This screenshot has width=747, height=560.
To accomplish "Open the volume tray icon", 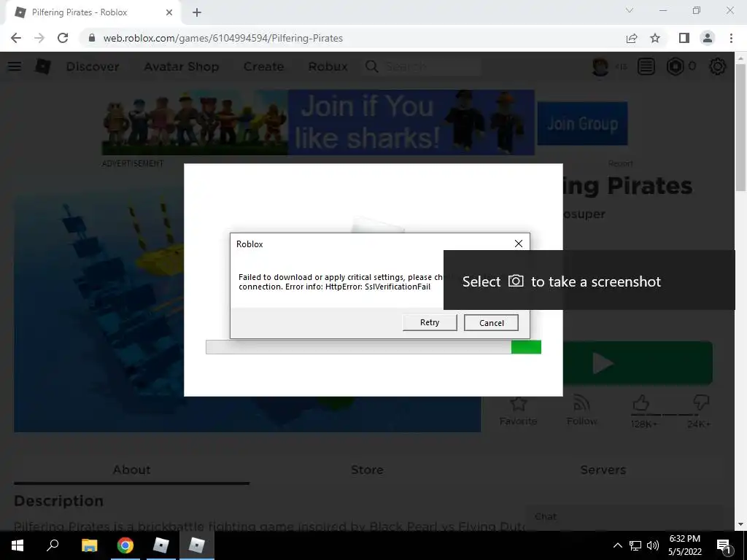I will (653, 545).
